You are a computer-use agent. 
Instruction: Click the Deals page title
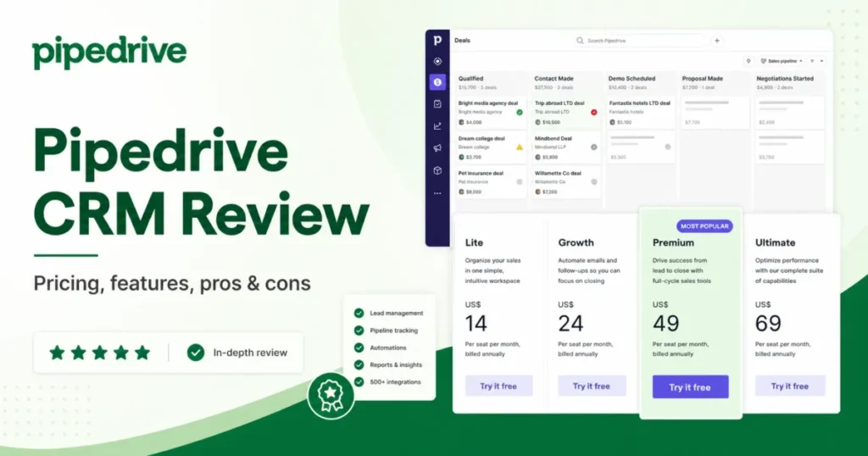[462, 41]
